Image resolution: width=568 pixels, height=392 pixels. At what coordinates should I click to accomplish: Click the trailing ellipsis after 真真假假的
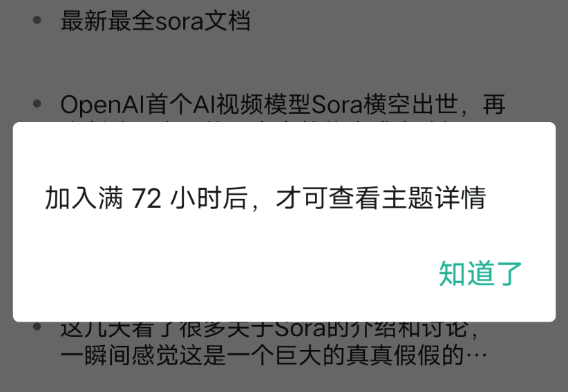[x=476, y=356]
